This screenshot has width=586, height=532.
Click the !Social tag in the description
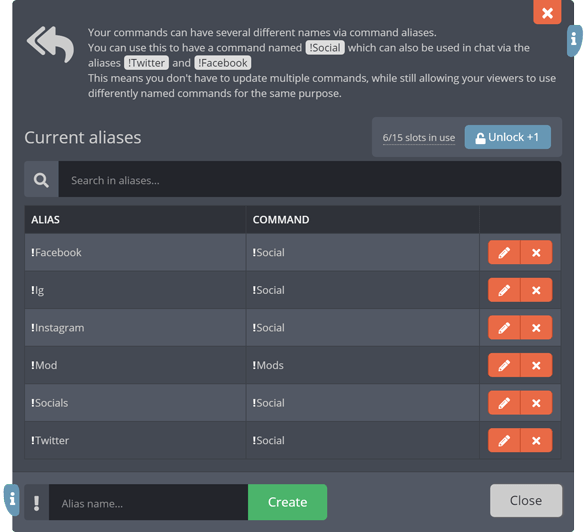(325, 48)
